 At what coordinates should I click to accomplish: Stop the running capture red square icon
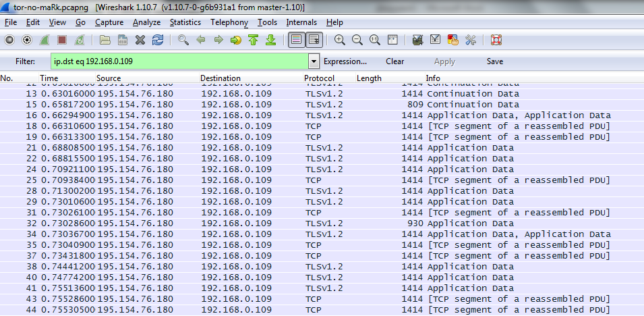click(62, 40)
